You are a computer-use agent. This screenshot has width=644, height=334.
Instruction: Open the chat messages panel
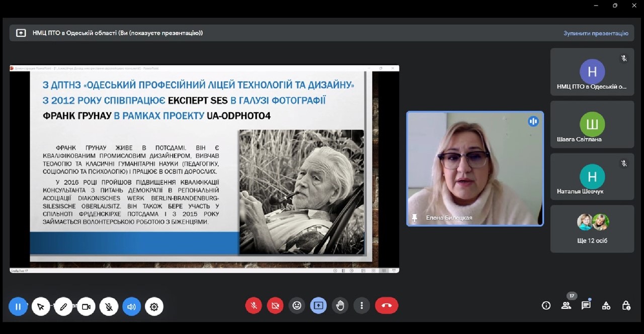[586, 305]
